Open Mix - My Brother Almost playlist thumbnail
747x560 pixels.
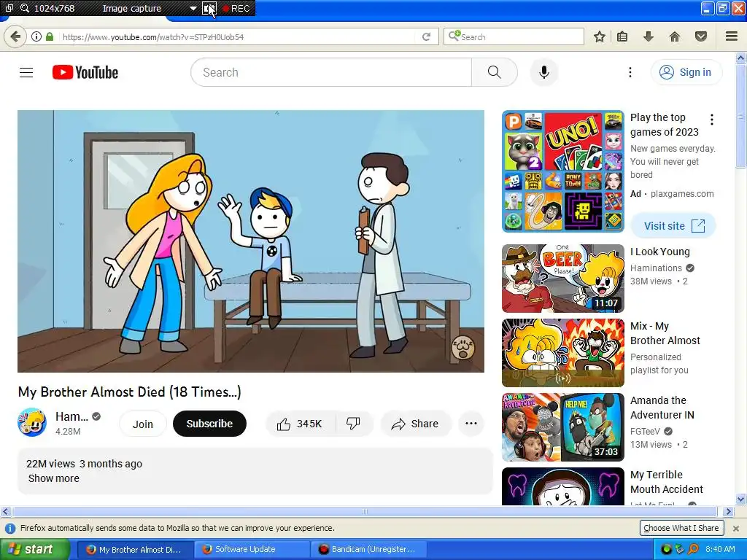coord(562,353)
